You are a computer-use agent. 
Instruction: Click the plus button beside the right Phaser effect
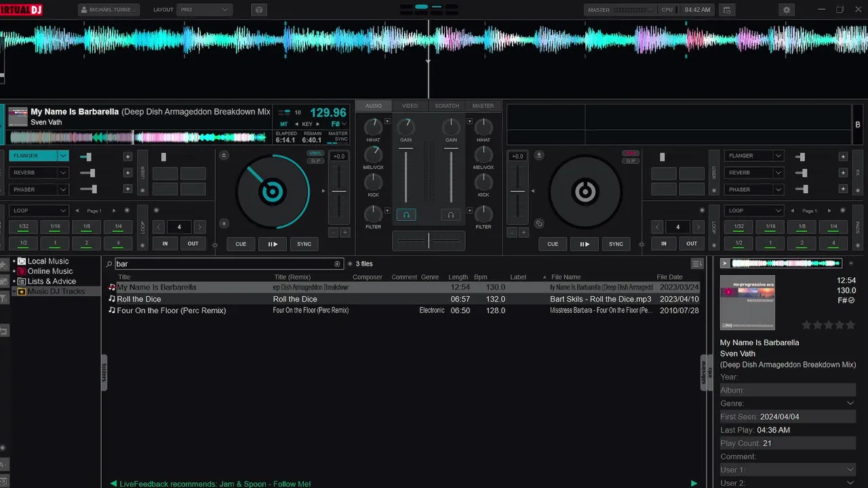point(843,190)
